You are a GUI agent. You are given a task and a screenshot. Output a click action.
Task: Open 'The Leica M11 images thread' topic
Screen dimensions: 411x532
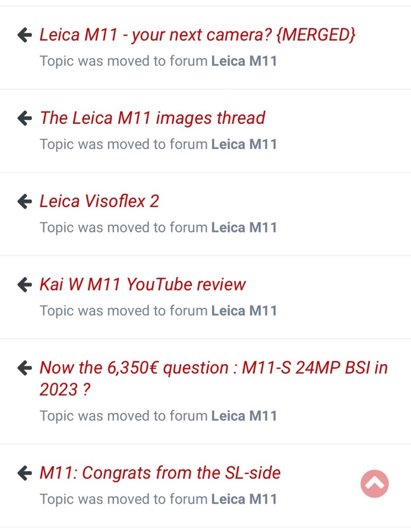point(152,118)
